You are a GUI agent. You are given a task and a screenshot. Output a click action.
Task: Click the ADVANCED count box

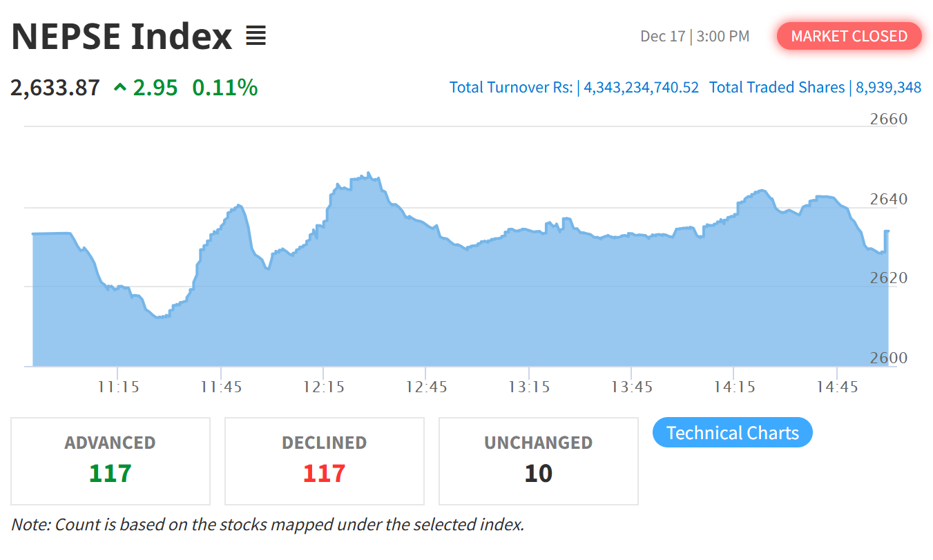110,461
